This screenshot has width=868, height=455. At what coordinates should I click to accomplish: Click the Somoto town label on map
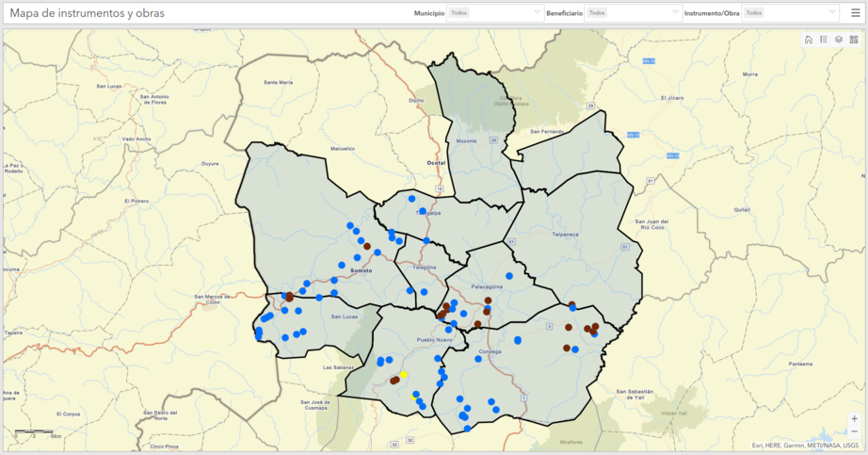tap(362, 270)
